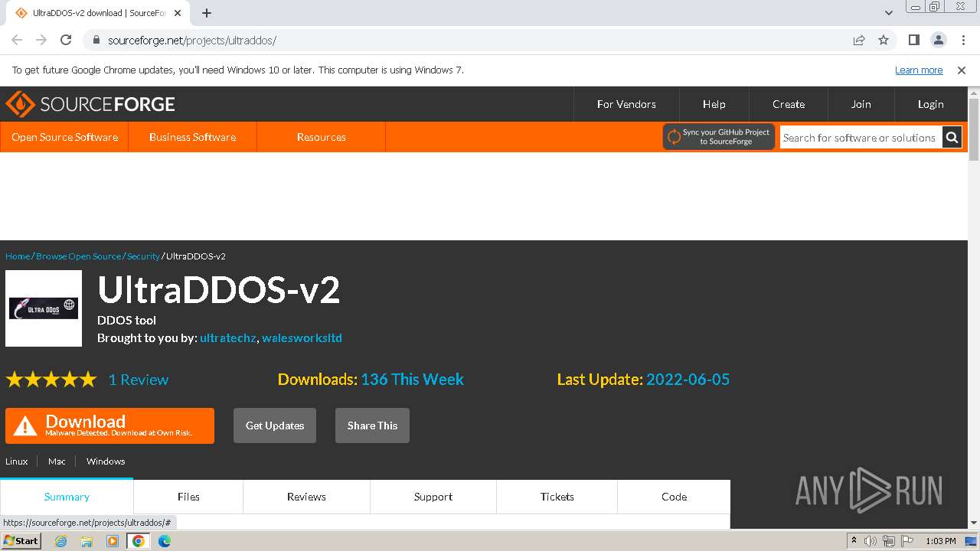Open the Chrome profile avatar
The image size is (980, 551).
[938, 40]
